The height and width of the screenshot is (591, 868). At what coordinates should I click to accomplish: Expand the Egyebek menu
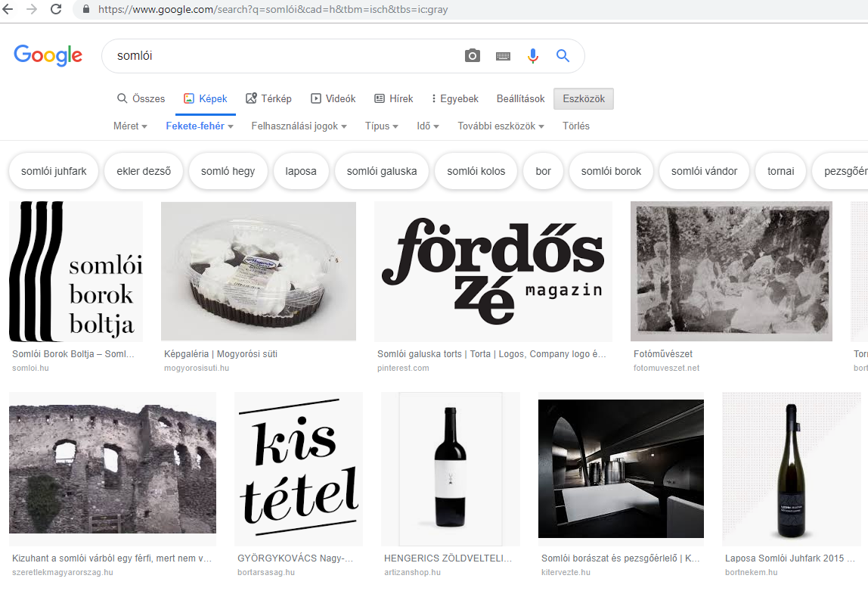point(454,98)
